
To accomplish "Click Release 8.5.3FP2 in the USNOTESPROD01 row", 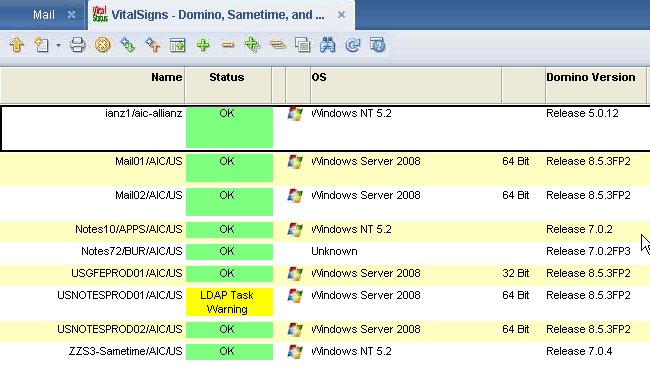I will pyautogui.click(x=588, y=295).
